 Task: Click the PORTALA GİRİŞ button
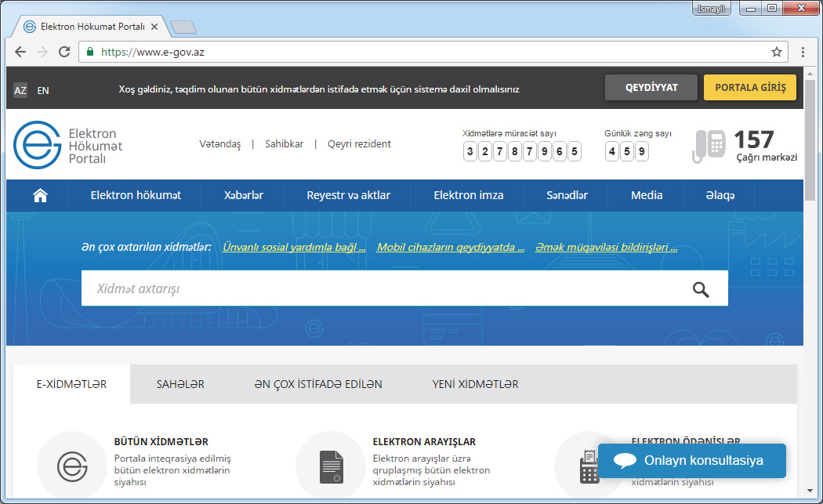pyautogui.click(x=750, y=88)
